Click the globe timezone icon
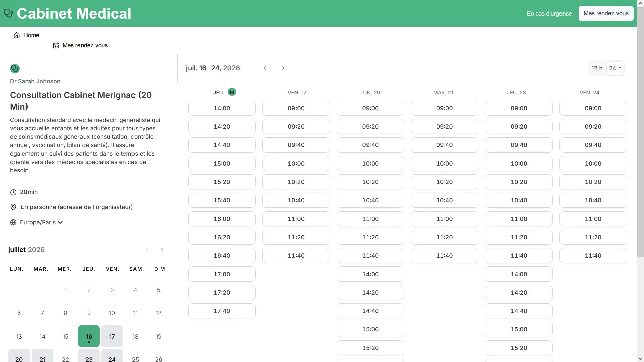This screenshot has height=362, width=644. click(13, 222)
